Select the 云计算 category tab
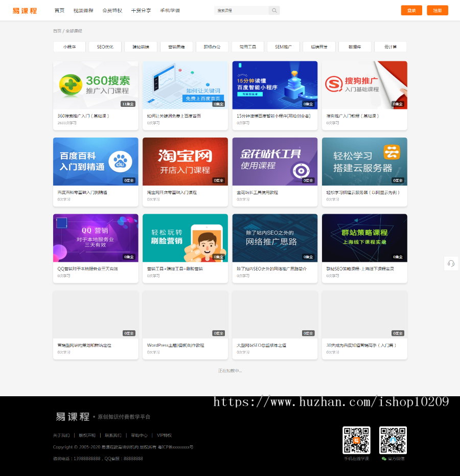Image resolution: width=460 pixels, height=476 pixels. [x=390, y=47]
